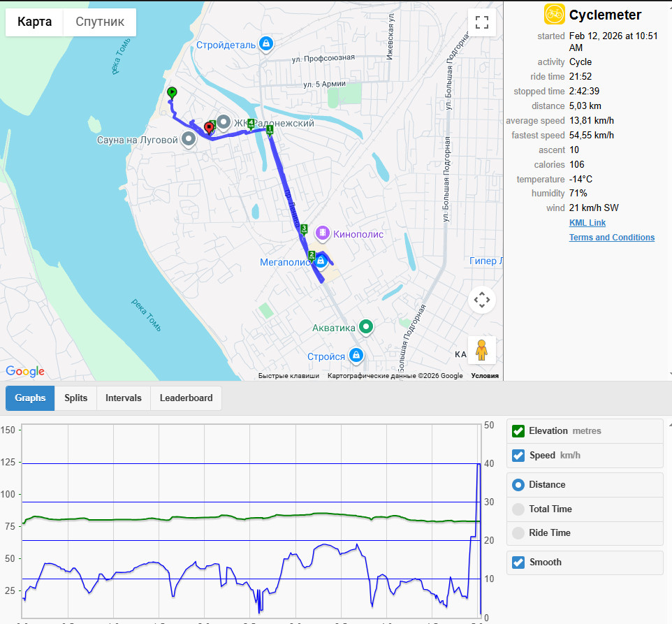
Task: Click the Cyclemeter bicycle logo
Action: [x=554, y=14]
